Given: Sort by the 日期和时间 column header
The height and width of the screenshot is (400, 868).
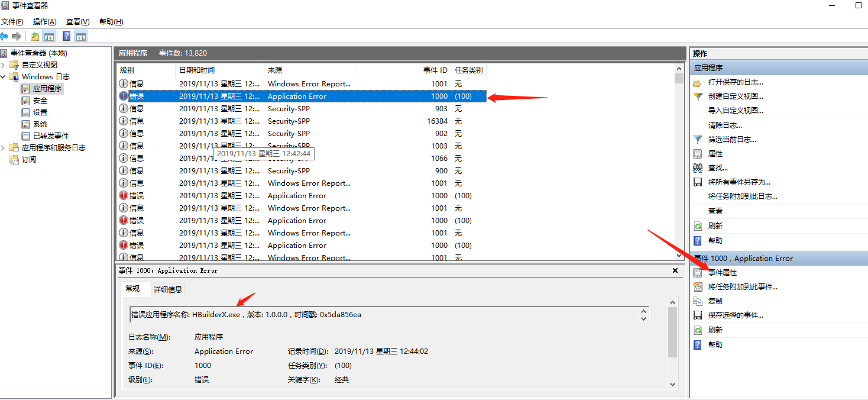Looking at the screenshot, I should pyautogui.click(x=220, y=70).
